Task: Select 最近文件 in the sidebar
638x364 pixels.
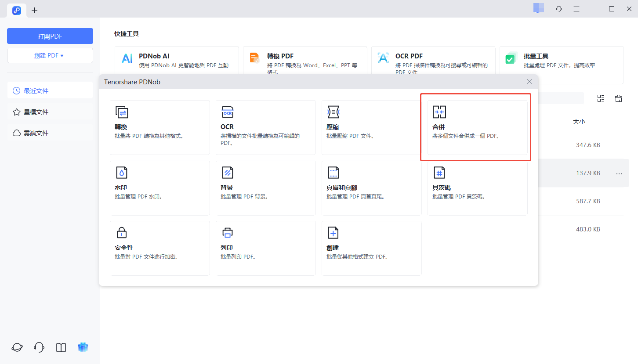Action: 50,91
